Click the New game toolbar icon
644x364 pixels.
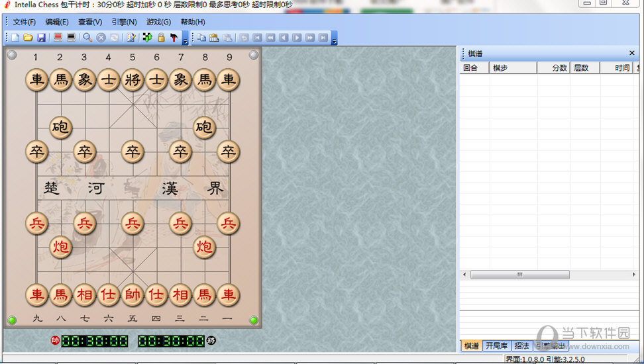(x=15, y=38)
